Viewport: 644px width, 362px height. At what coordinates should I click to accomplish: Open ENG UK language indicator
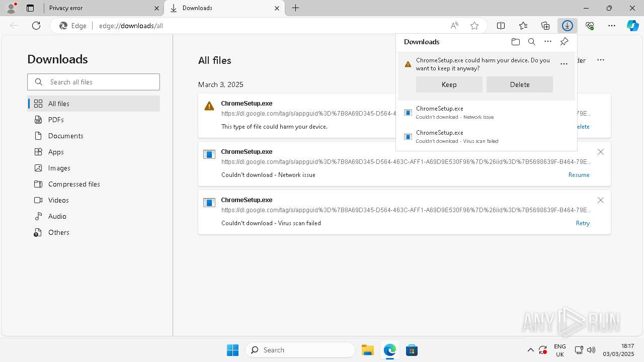click(x=559, y=350)
